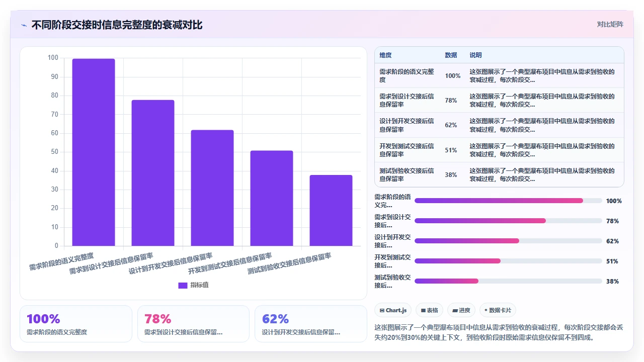
Task: Select the 数据卡片 tag chip
Action: click(498, 310)
